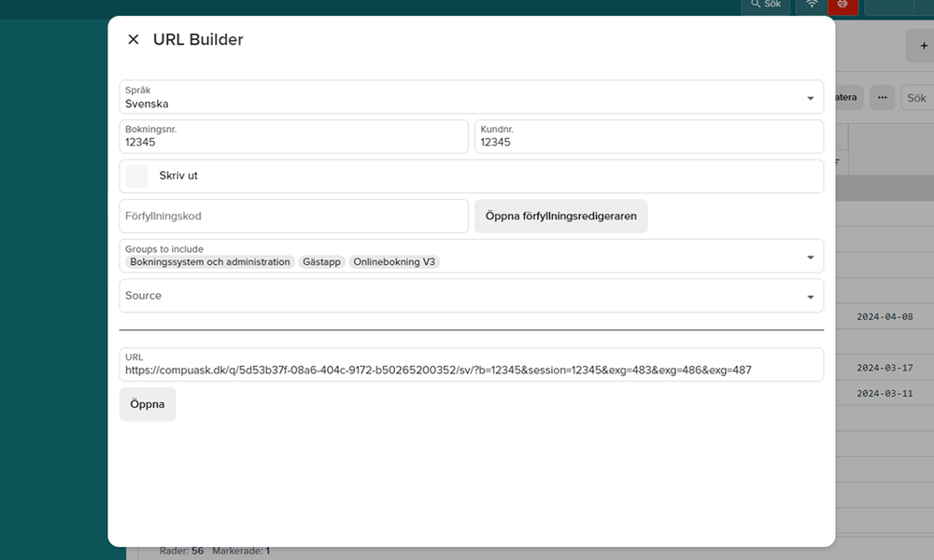The height and width of the screenshot is (560, 934).
Task: Click the Sök search field at right
Action: coord(917,98)
